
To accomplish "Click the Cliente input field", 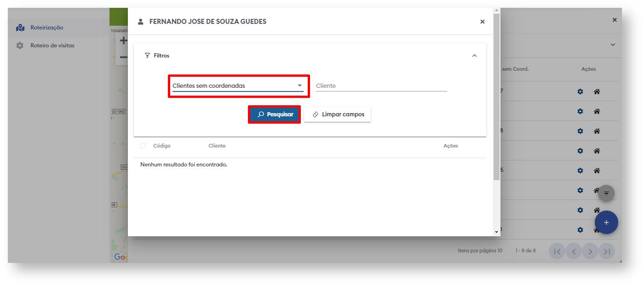I will [381, 86].
